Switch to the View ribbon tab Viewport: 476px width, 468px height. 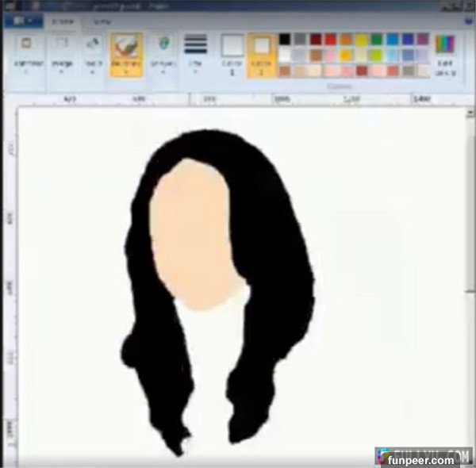[x=102, y=21]
